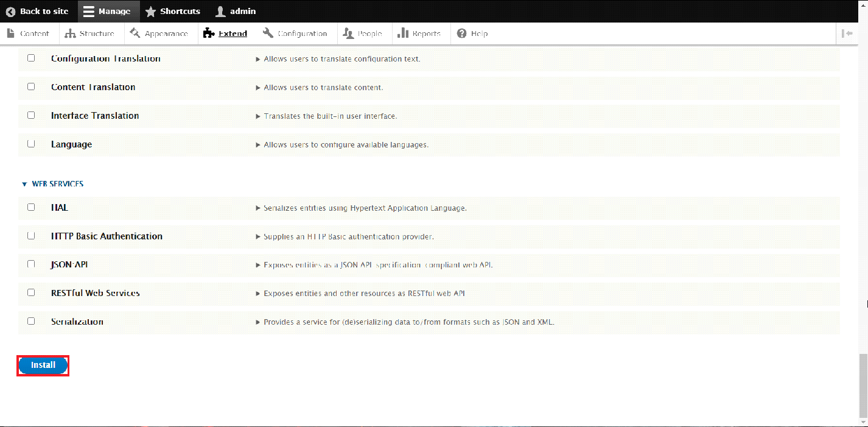The width and height of the screenshot is (868, 427).
Task: Click the Content page icon
Action: (x=11, y=34)
